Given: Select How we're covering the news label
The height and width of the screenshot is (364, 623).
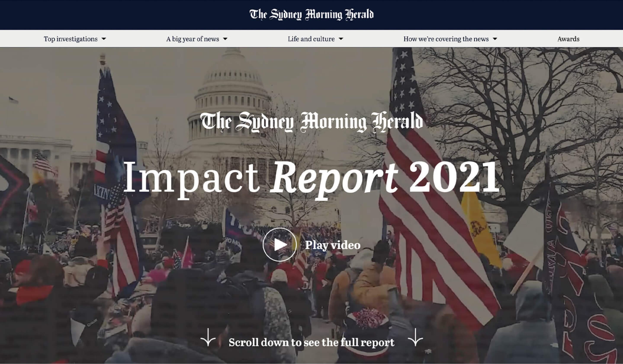Looking at the screenshot, I should pos(446,39).
